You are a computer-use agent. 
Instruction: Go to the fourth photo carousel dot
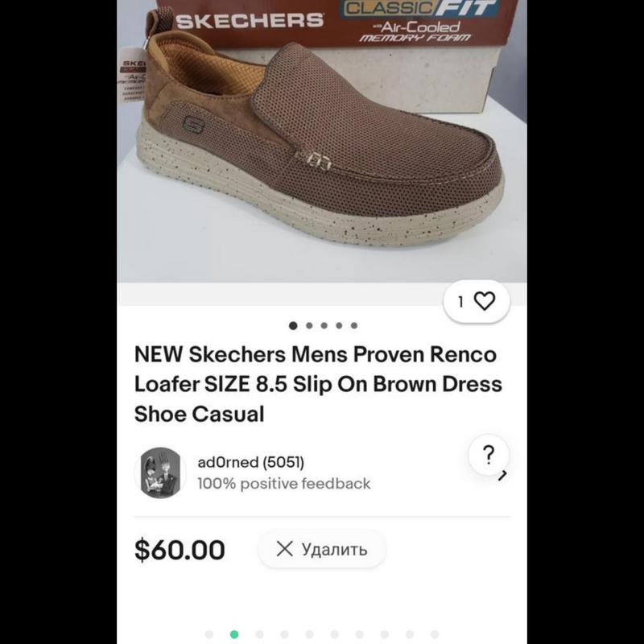point(339,326)
